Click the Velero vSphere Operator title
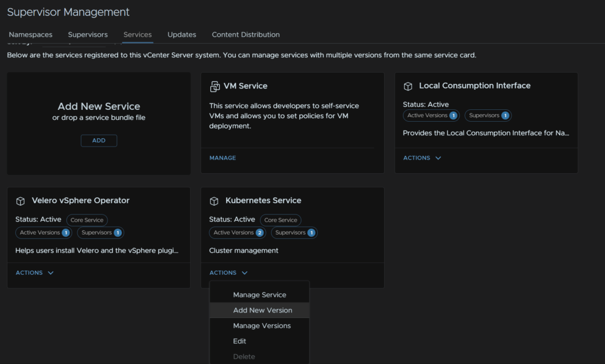Viewport: 605px width, 364px height. pos(80,201)
